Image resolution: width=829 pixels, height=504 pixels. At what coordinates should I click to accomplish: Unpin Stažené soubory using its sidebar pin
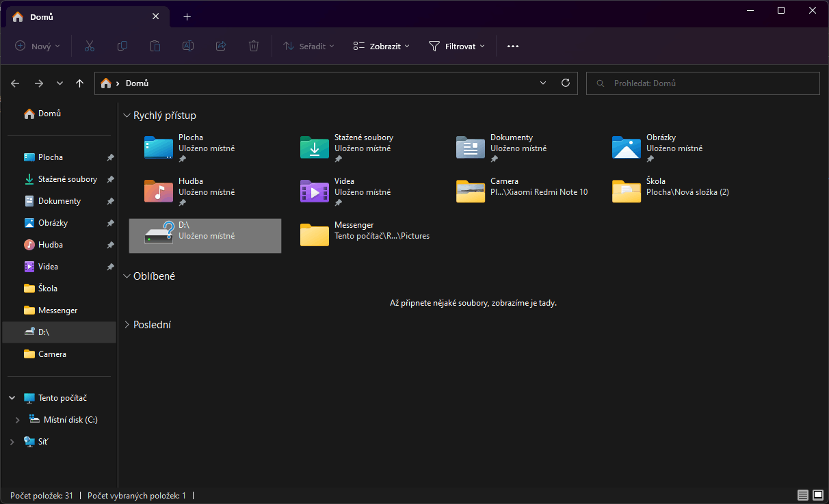[x=110, y=179]
